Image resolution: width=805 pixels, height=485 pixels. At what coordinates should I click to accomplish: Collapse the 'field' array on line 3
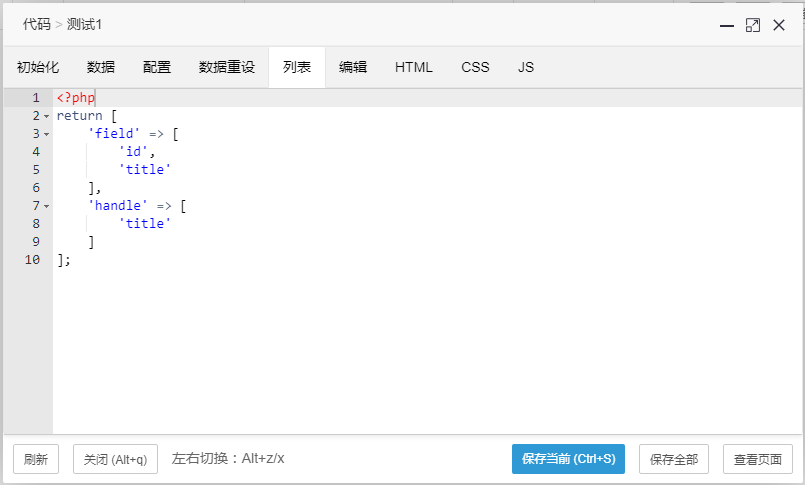coord(47,134)
